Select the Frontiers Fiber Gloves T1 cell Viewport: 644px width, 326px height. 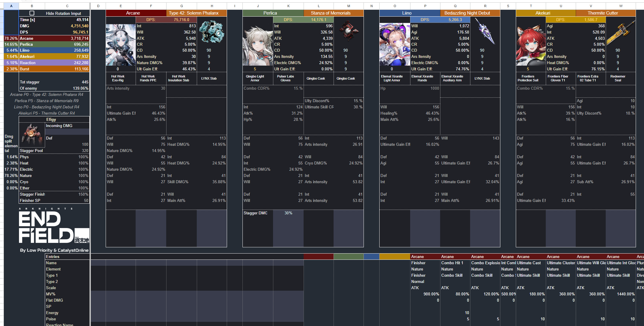(561, 78)
